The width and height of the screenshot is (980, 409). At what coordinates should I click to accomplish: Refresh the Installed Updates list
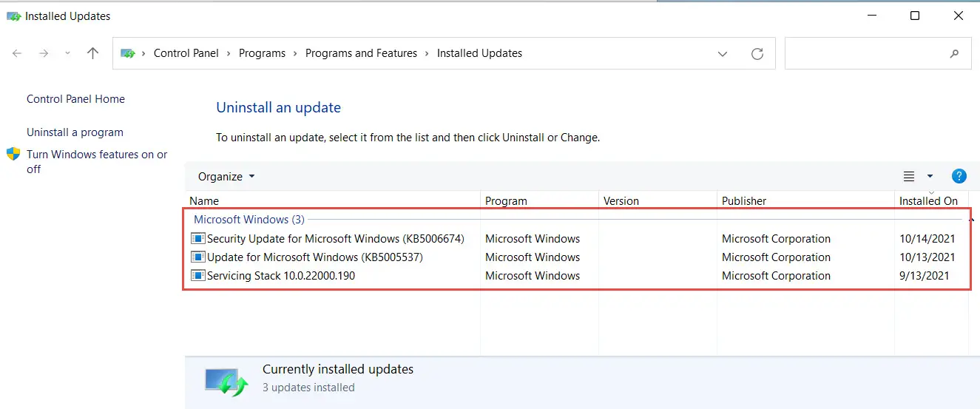[757, 53]
